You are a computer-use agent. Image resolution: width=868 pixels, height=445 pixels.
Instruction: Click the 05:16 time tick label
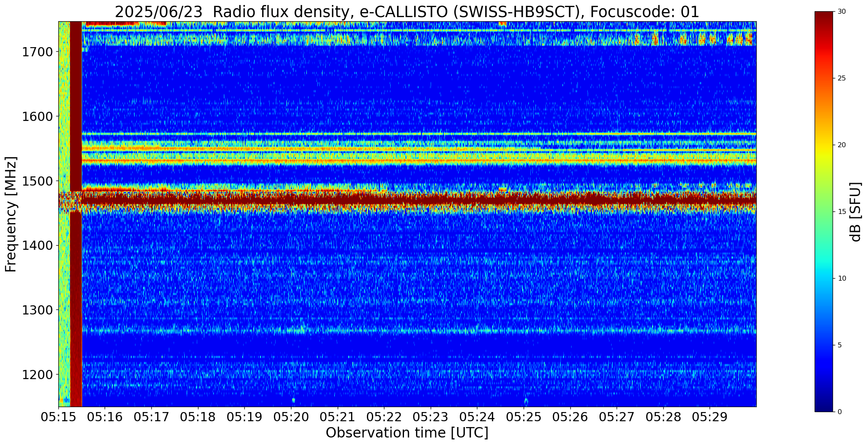[105, 417]
